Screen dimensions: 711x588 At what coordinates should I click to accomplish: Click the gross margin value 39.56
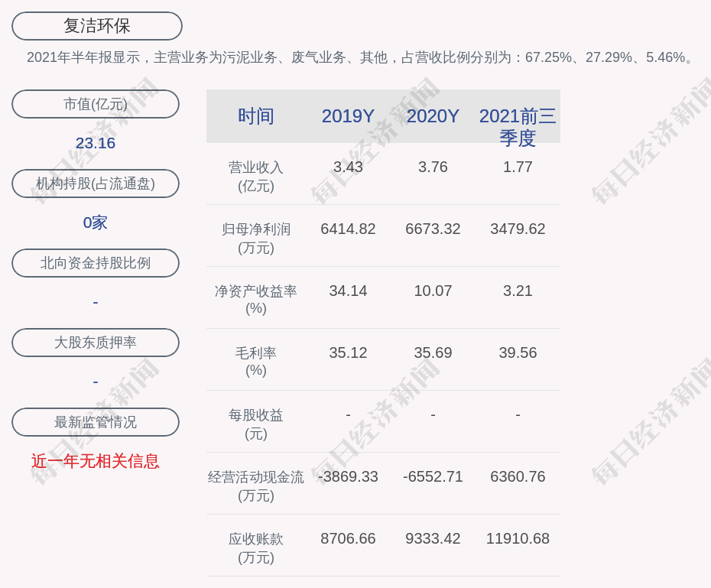[x=518, y=352]
